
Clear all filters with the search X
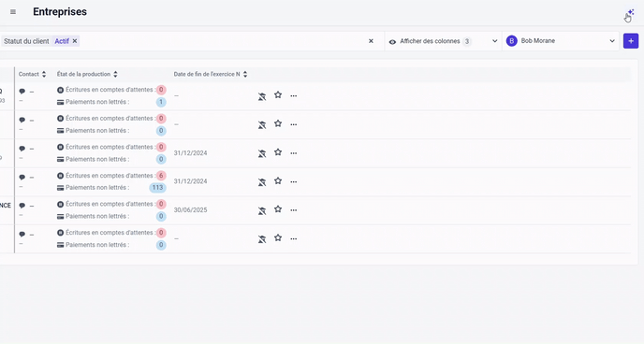coord(371,41)
